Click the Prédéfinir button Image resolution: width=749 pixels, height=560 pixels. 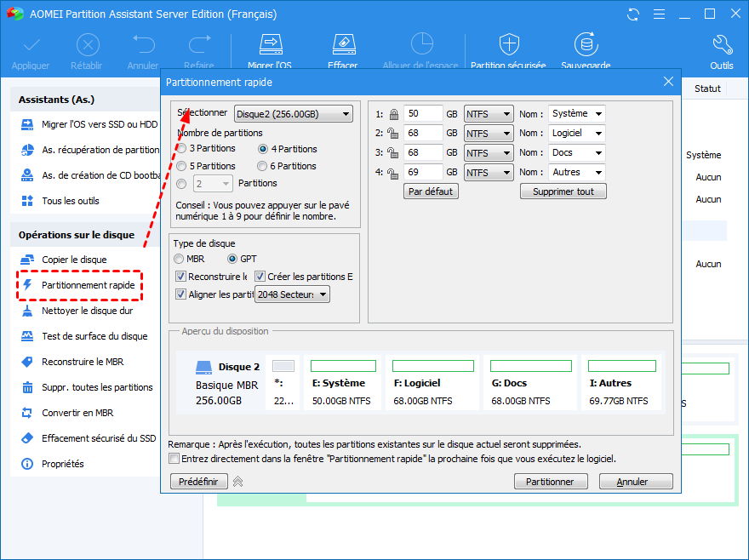pyautogui.click(x=198, y=482)
